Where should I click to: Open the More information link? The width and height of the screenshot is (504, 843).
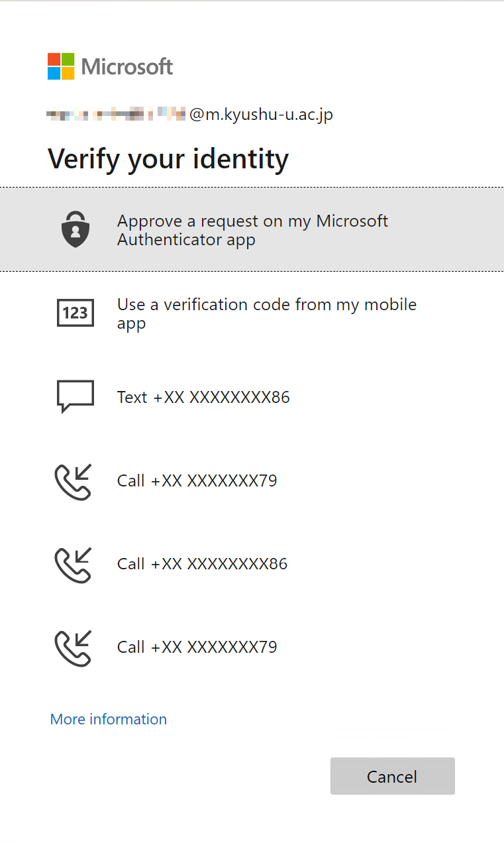pos(109,719)
